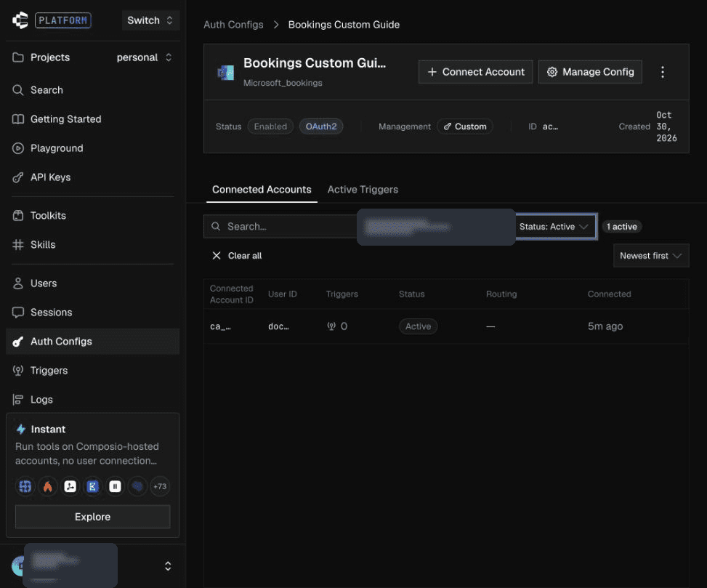Open the three-dot more options menu
Image resolution: width=707 pixels, height=588 pixels.
coord(663,72)
